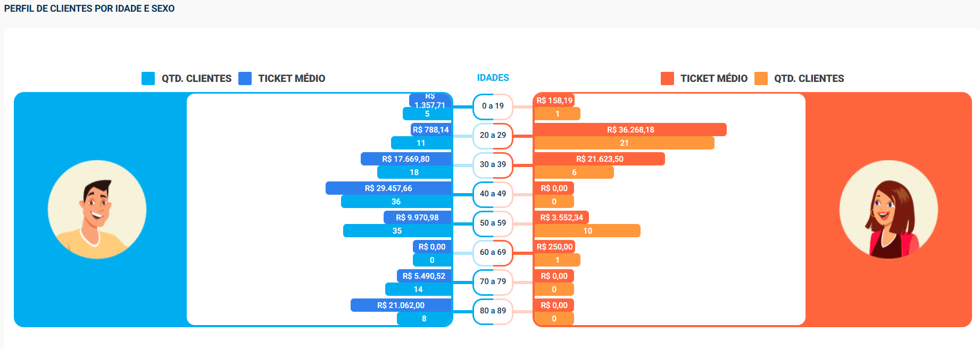The image size is (980, 349).
Task: Select the 60 a 69 age group pill
Action: [493, 252]
